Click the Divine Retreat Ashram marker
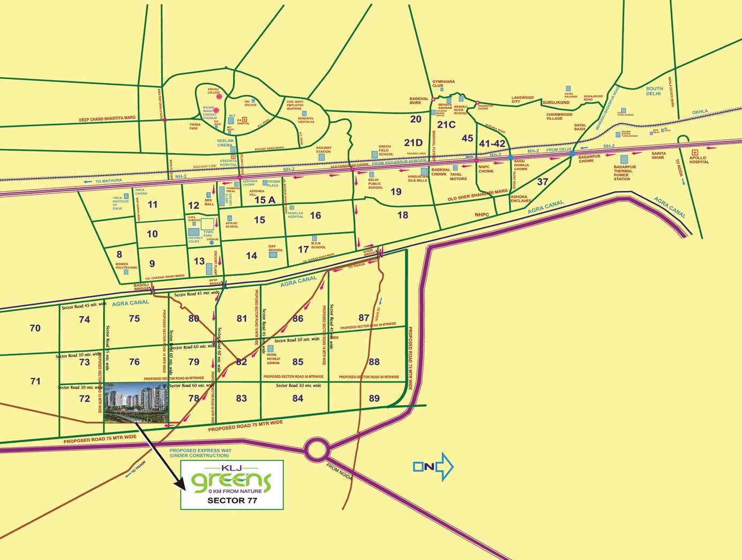Screen dimensions: 742x560 [x=270, y=348]
